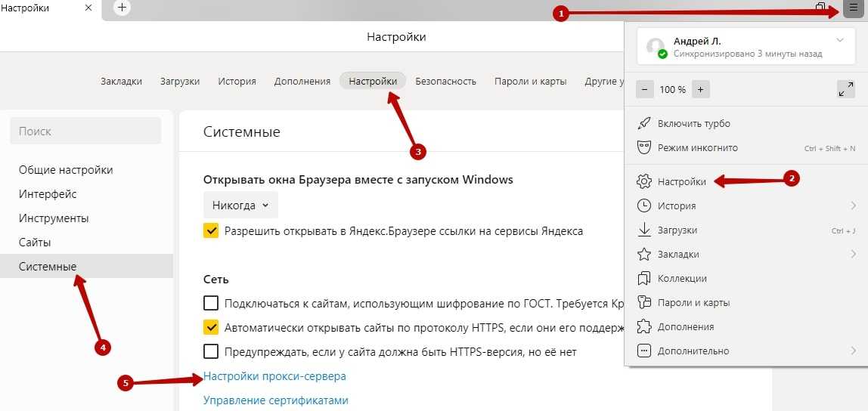
Task: Open Инструменты in sidebar
Action: 54,218
